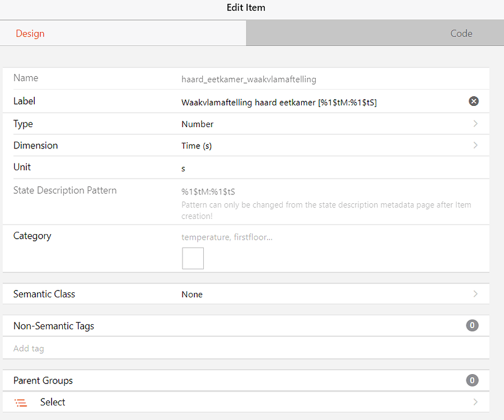Switch to the Design tab
This screenshot has height=420, width=504.
click(x=30, y=33)
